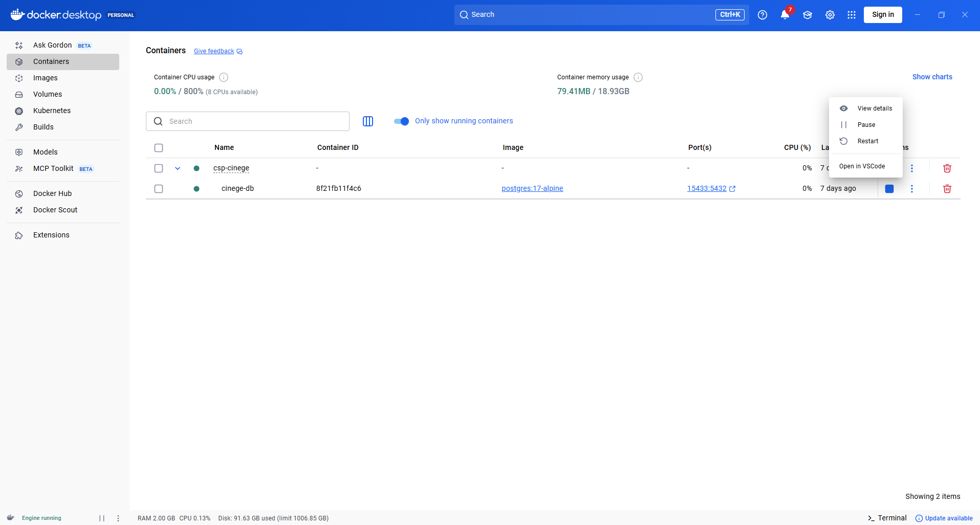Click the Docker Desktop logo

click(x=56, y=15)
